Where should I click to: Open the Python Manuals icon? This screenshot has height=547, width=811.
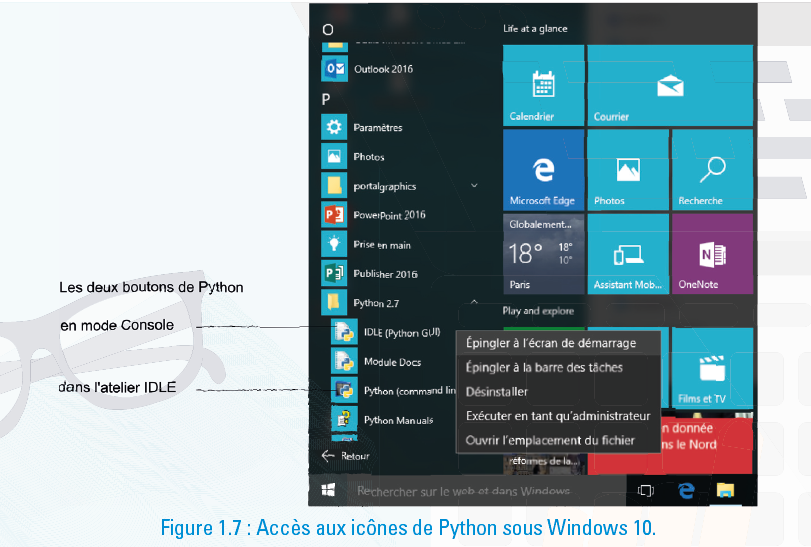344,419
